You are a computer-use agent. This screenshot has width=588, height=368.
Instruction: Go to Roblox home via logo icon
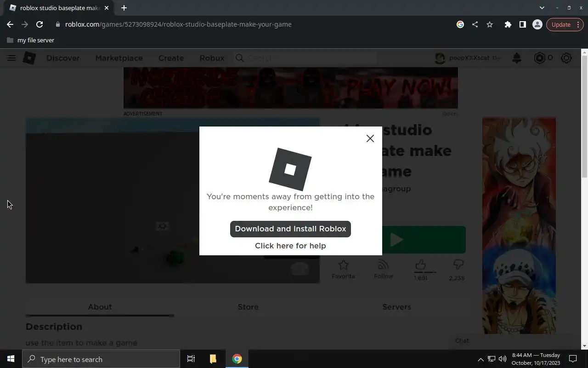coord(29,58)
